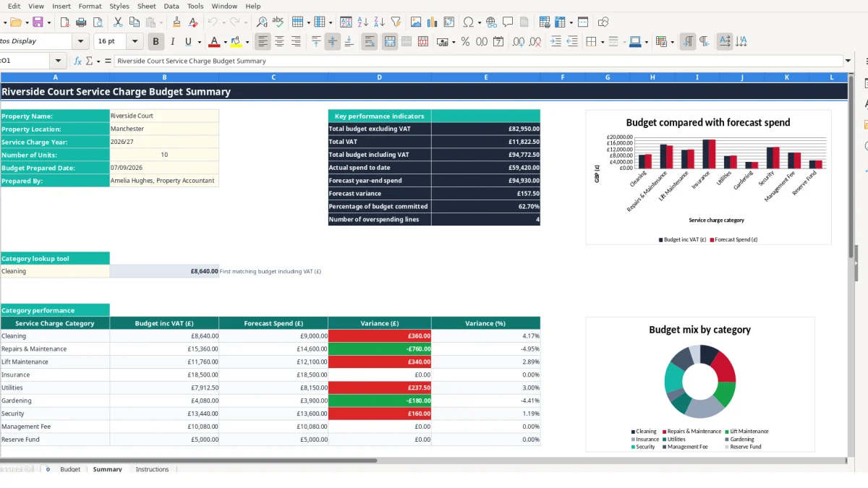This screenshot has width=868, height=488.
Task: Expand the formula bar
Action: (x=848, y=61)
